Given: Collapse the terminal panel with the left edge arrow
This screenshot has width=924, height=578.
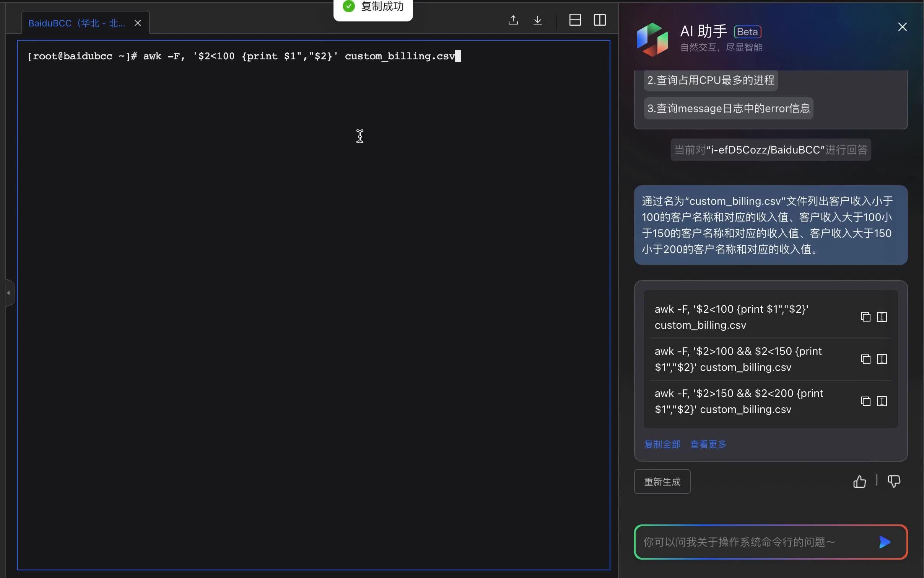Looking at the screenshot, I should pos(8,293).
